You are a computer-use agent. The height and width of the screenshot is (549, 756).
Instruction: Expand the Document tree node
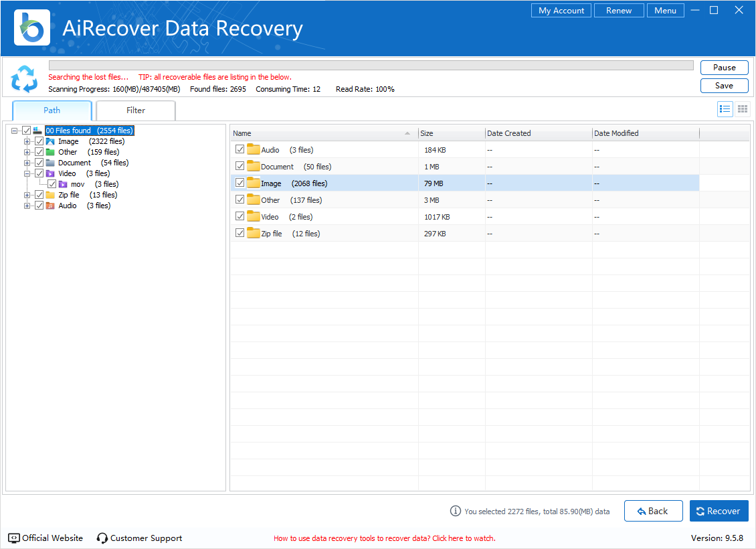pyautogui.click(x=27, y=163)
